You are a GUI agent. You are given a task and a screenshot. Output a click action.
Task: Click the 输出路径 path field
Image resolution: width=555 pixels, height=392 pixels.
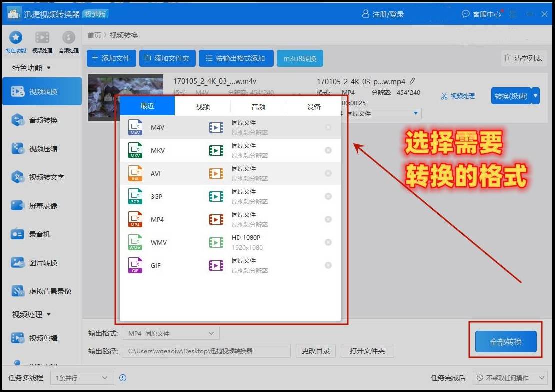pos(206,351)
